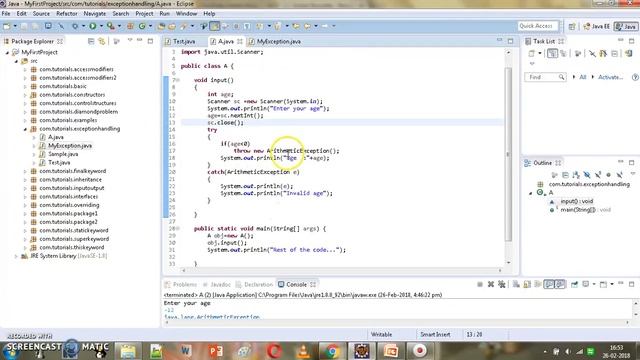Click the Find field in Task List
This screenshot has width=640, height=360.
(545, 77)
